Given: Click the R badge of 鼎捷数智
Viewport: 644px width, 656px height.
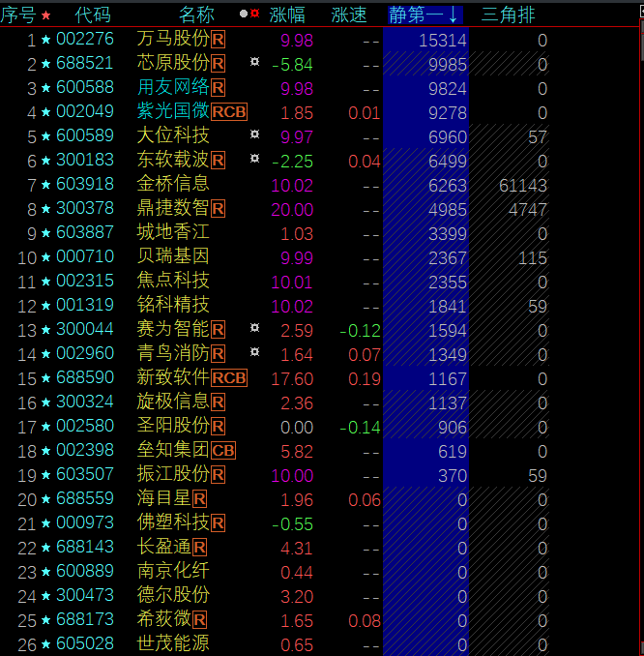Looking at the screenshot, I should (x=218, y=209).
